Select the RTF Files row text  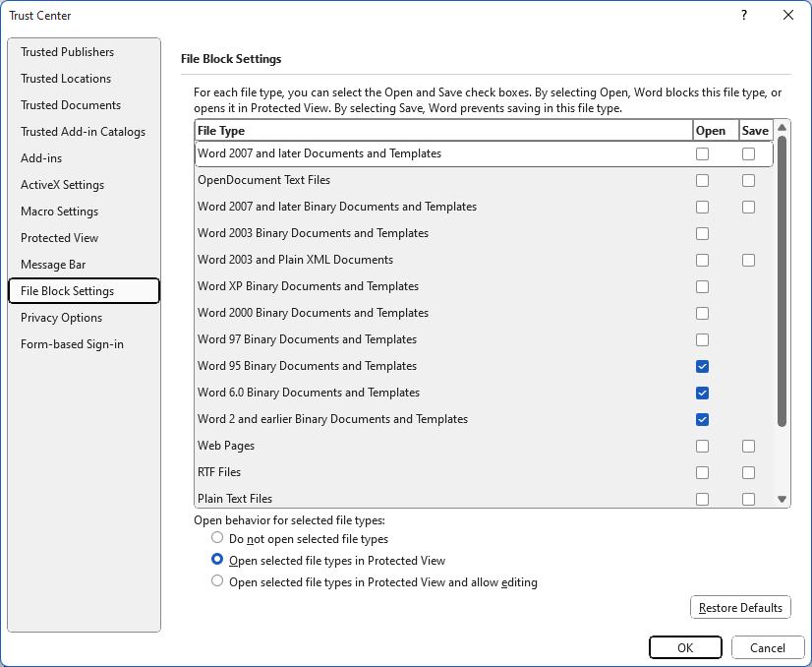(x=219, y=472)
